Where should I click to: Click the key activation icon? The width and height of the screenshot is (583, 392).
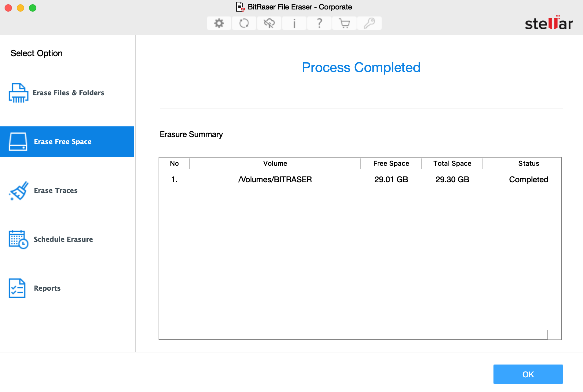click(369, 23)
